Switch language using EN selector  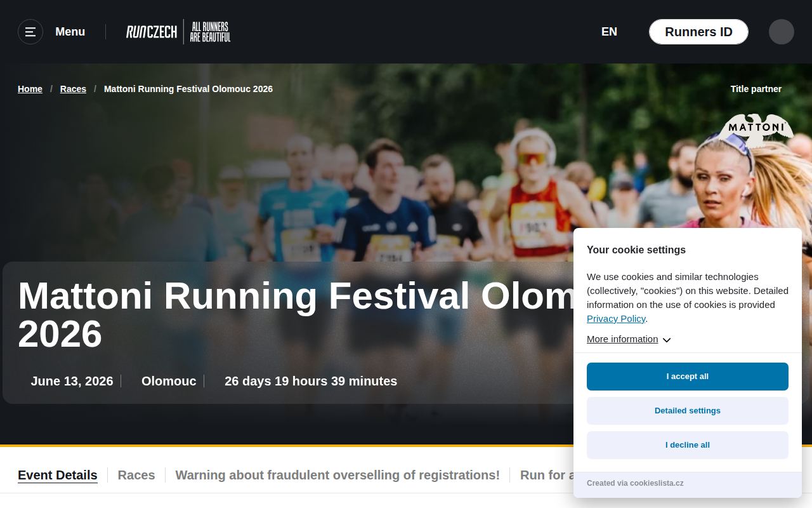point(609,32)
